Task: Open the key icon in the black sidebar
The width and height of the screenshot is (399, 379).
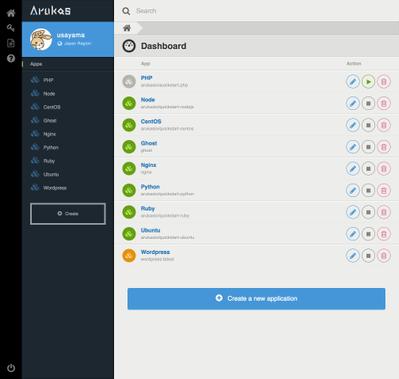Action: click(x=11, y=28)
